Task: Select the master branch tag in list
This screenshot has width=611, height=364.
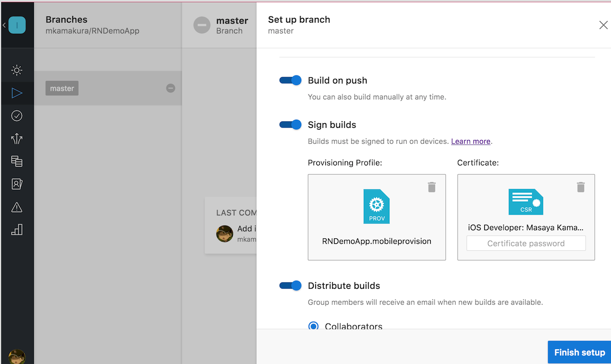Action: point(62,88)
